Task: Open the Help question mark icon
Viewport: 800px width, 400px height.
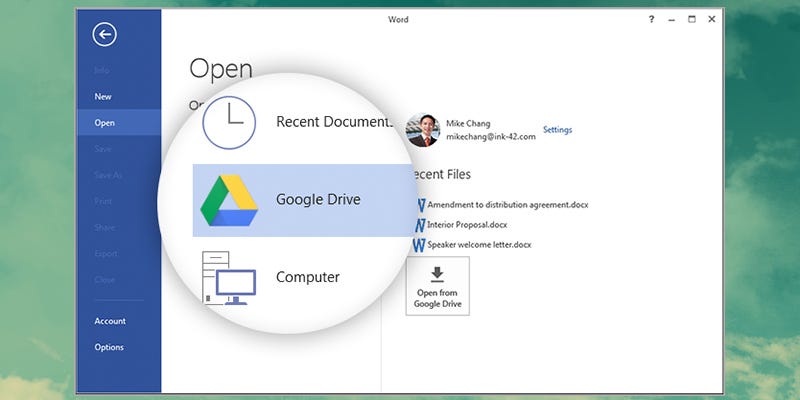Action: pos(651,19)
